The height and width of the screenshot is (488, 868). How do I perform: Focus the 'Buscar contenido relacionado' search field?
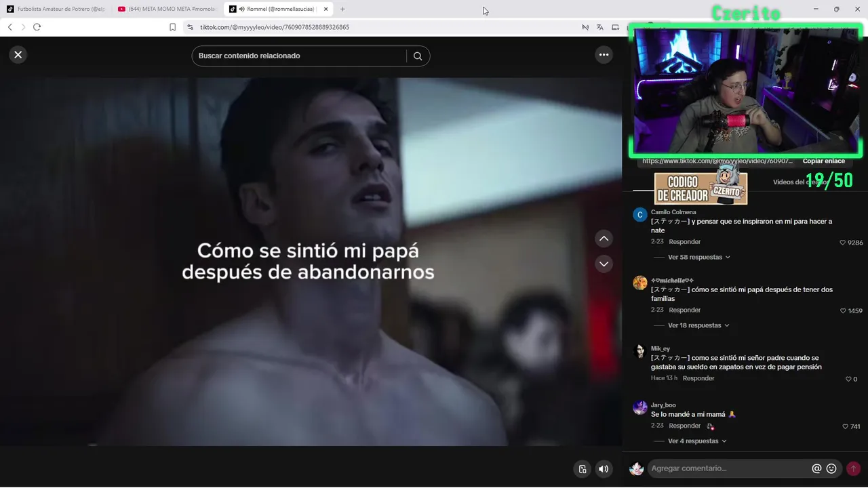298,56
